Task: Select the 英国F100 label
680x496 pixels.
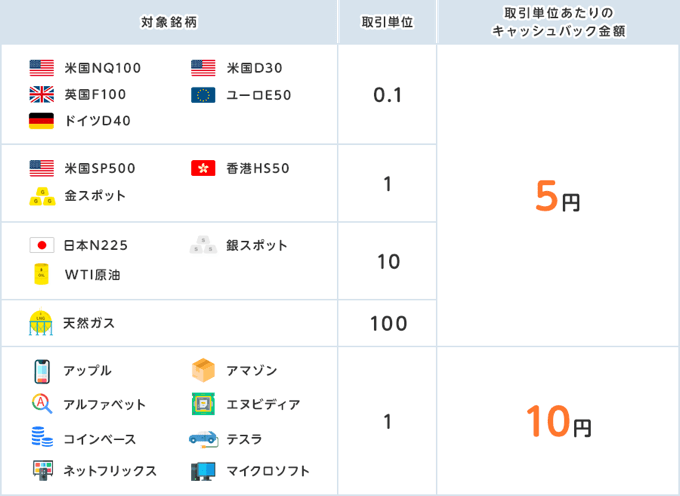Action: (95, 95)
